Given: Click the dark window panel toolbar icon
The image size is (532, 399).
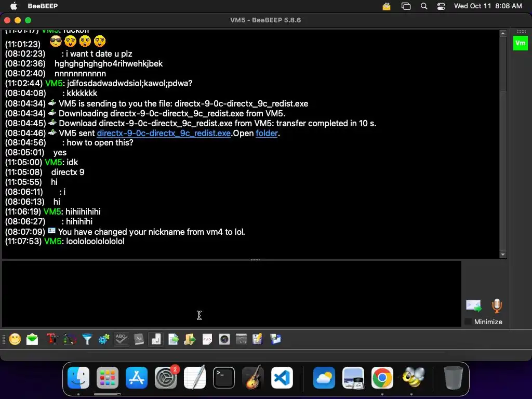Looking at the screenshot, I should [x=241, y=339].
